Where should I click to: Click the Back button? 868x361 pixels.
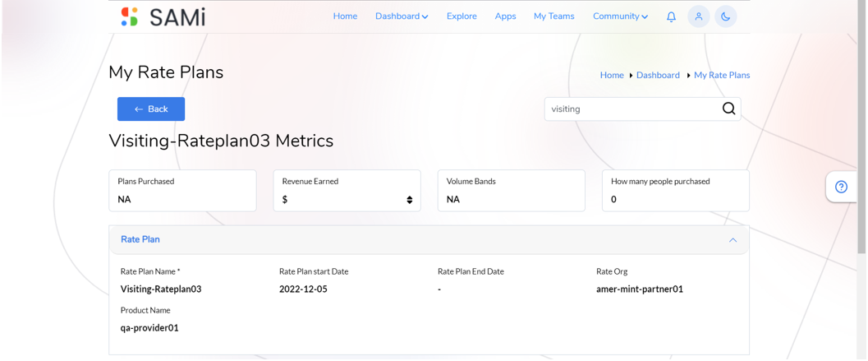coord(151,109)
